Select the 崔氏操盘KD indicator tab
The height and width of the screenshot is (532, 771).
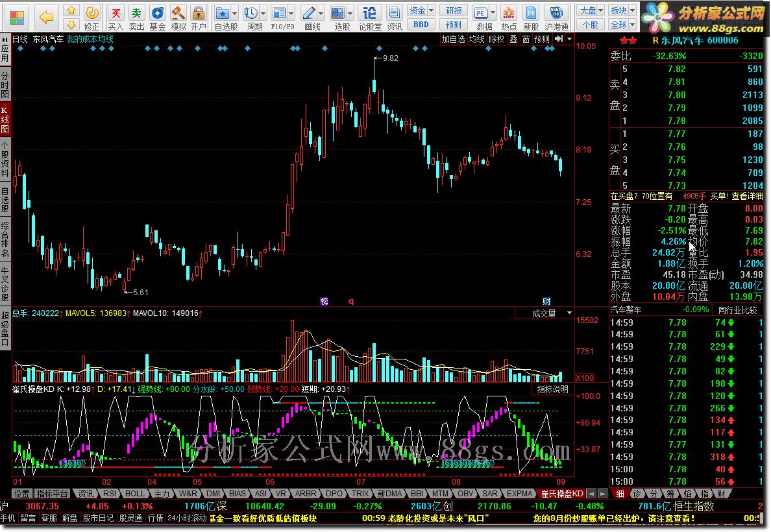point(562,493)
